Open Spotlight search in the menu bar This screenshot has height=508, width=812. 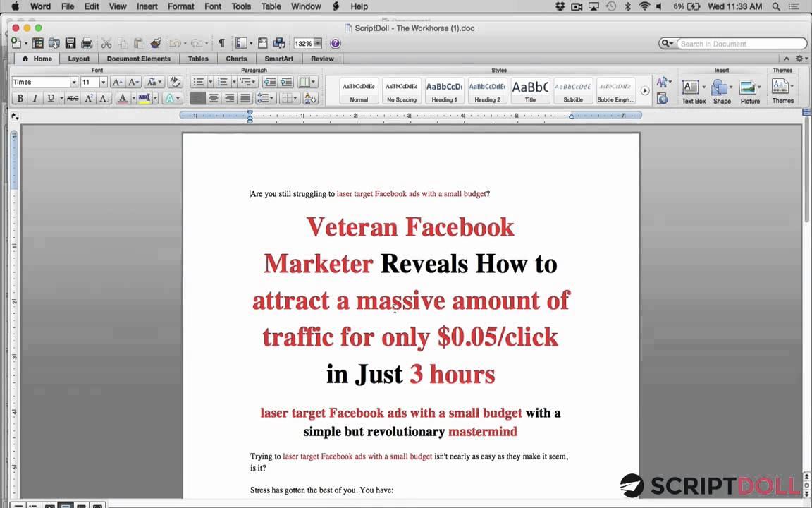pyautogui.click(x=776, y=6)
